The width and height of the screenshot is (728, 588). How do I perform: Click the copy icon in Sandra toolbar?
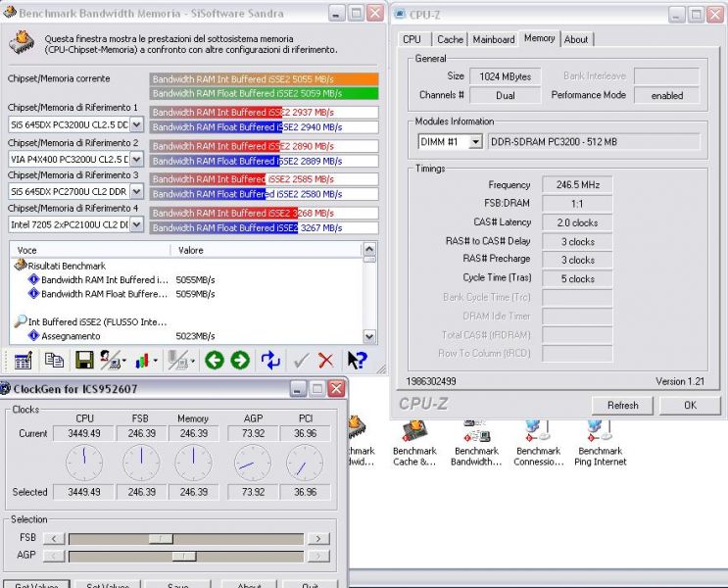(x=54, y=360)
